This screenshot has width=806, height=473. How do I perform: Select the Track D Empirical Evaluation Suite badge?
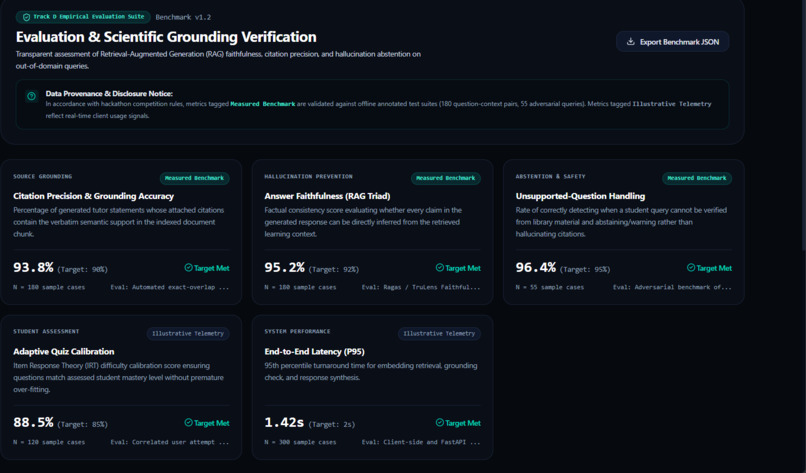pyautogui.click(x=83, y=17)
